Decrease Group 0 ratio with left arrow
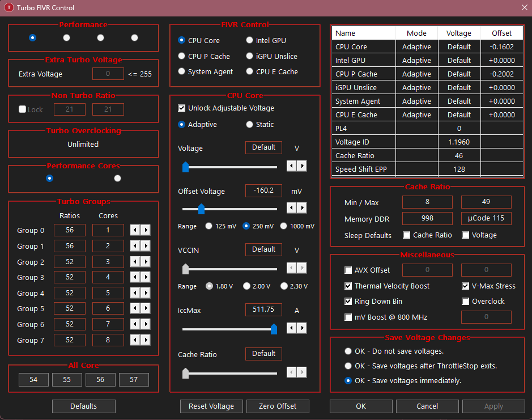The image size is (532, 420). (x=135, y=230)
